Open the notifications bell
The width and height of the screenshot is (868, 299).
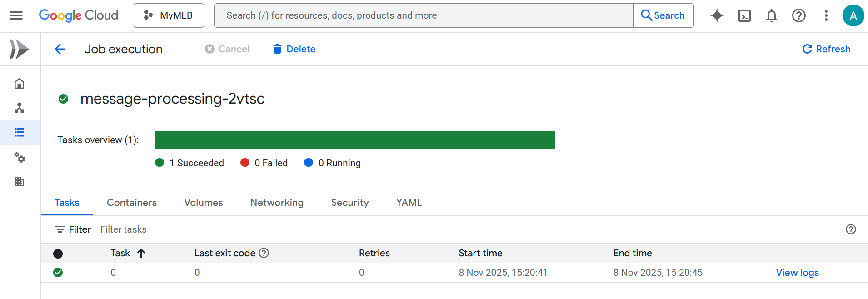click(x=771, y=15)
